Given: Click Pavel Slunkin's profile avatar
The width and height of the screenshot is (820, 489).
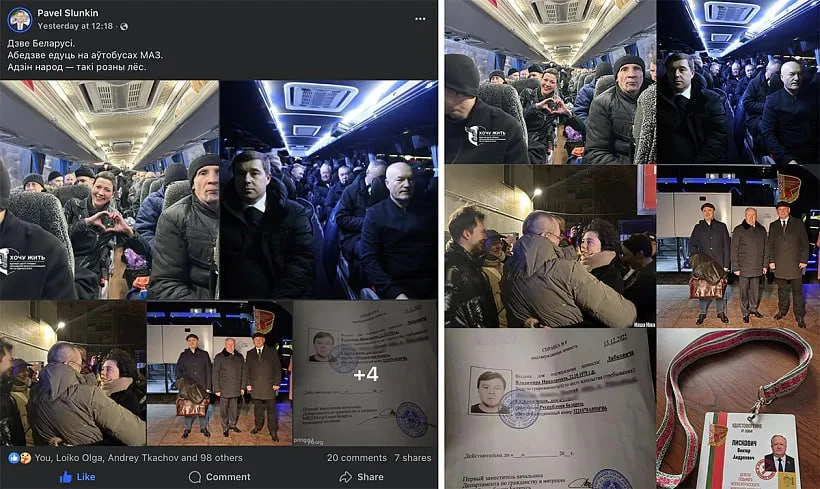Looking at the screenshot, I should [x=19, y=20].
